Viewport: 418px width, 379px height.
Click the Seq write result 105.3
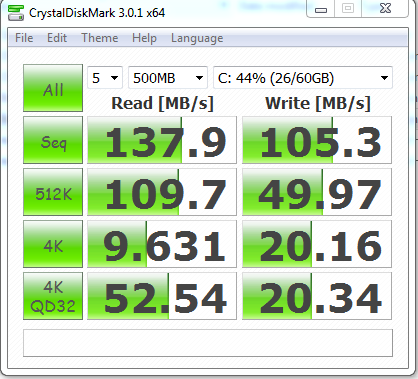[317, 140]
